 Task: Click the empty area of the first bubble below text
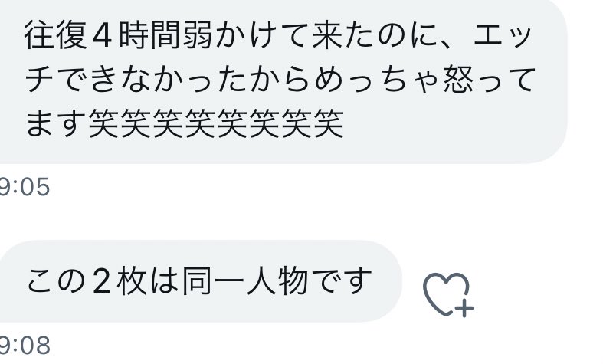pyautogui.click(x=283, y=152)
